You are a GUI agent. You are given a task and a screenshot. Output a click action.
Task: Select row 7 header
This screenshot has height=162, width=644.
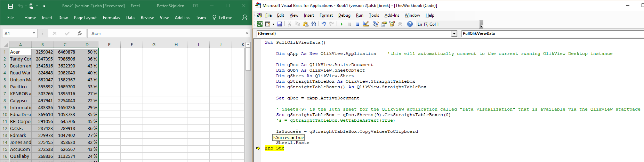click(5, 94)
